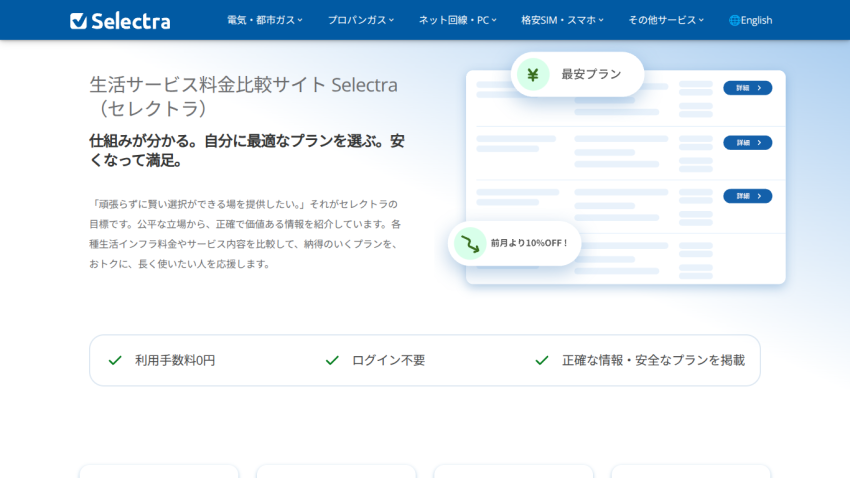The height and width of the screenshot is (478, 850).
Task: Click the green check beside 利用手数料0円
Action: click(115, 360)
